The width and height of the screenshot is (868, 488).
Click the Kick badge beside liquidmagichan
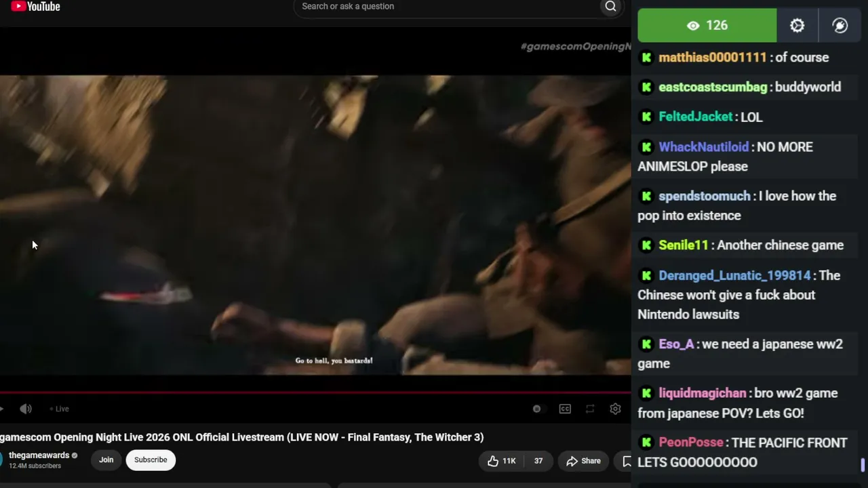point(646,394)
